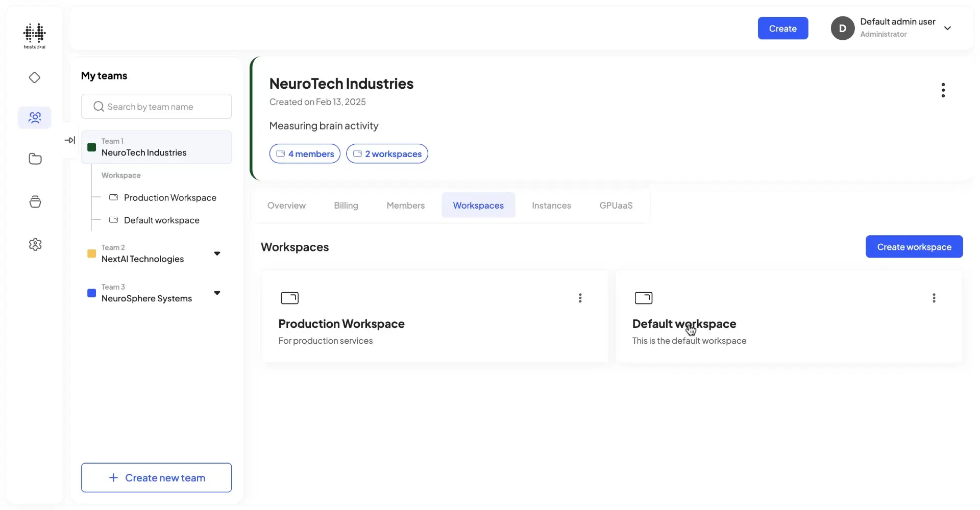Open the GPUaaS tab
Viewport: 980px width, 510px height.
point(616,205)
